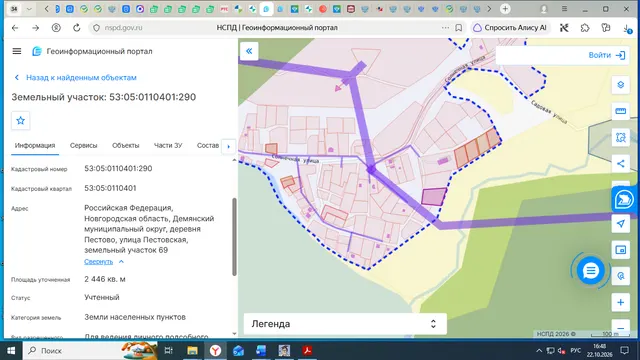Show hidden system tray icons

click(x=539, y=351)
